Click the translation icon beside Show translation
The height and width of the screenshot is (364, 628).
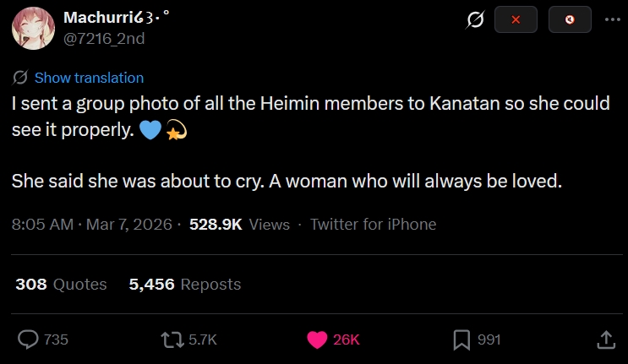20,78
